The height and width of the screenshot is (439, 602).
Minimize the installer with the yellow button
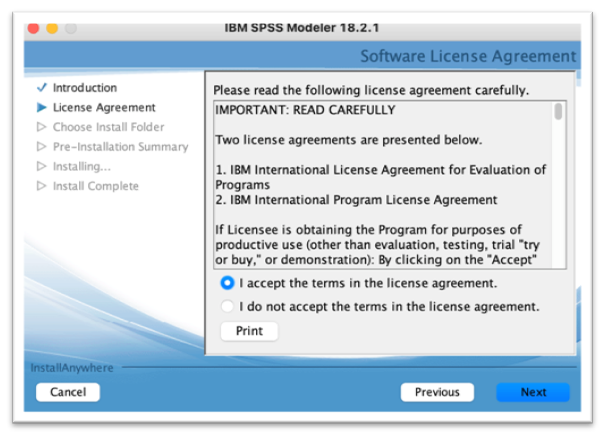[52, 26]
